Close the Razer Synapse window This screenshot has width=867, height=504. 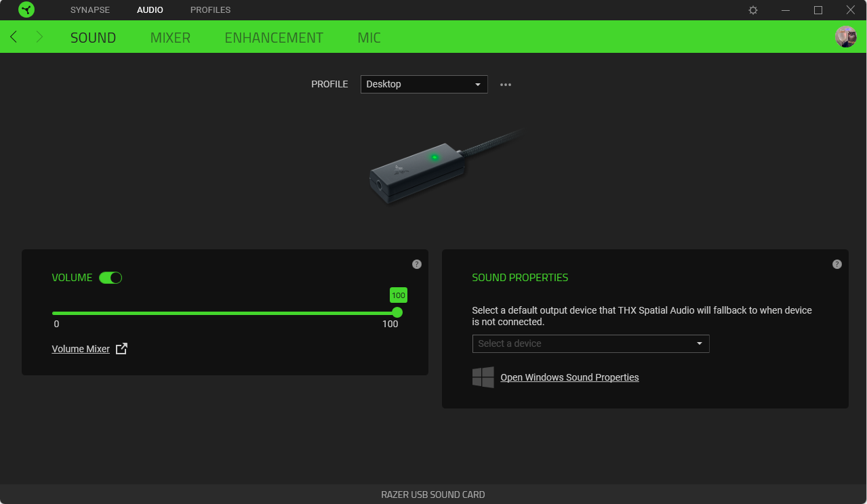coord(850,10)
